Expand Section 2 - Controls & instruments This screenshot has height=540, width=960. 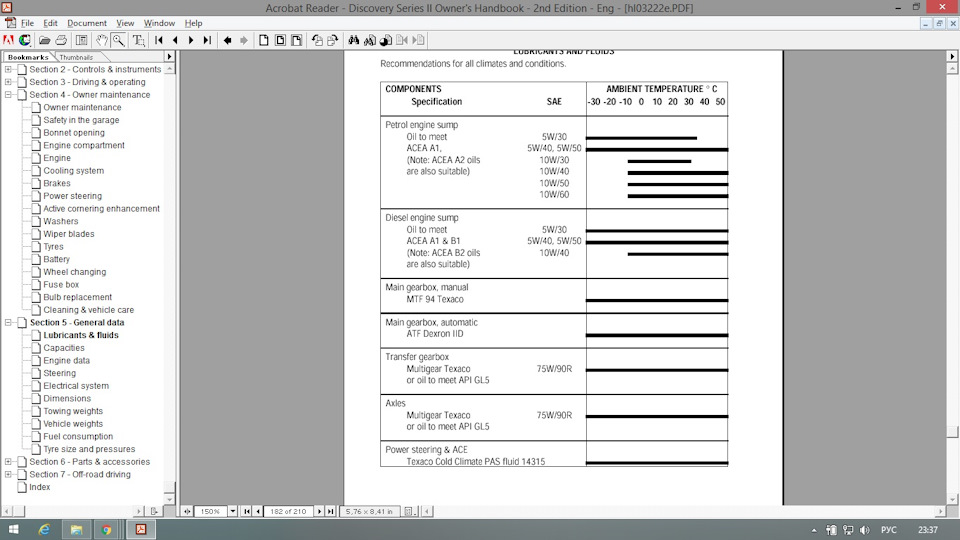pyautogui.click(x=8, y=69)
